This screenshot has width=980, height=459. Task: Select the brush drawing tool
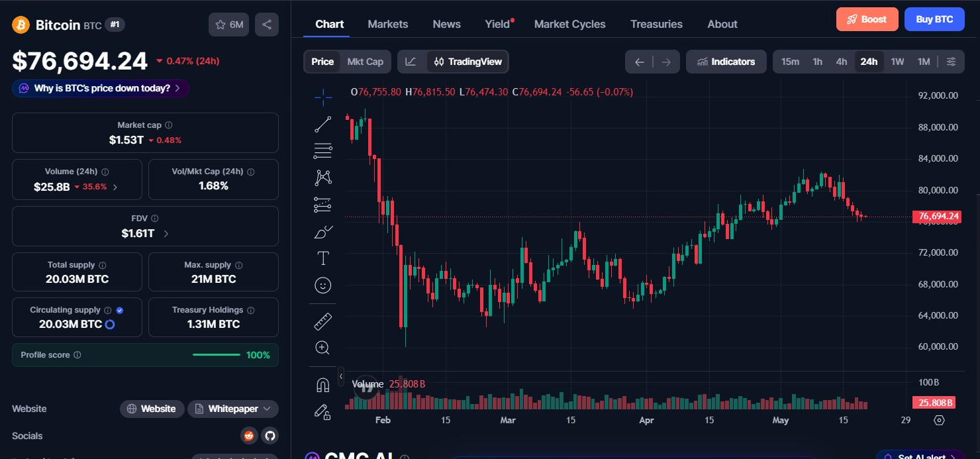coord(323,232)
